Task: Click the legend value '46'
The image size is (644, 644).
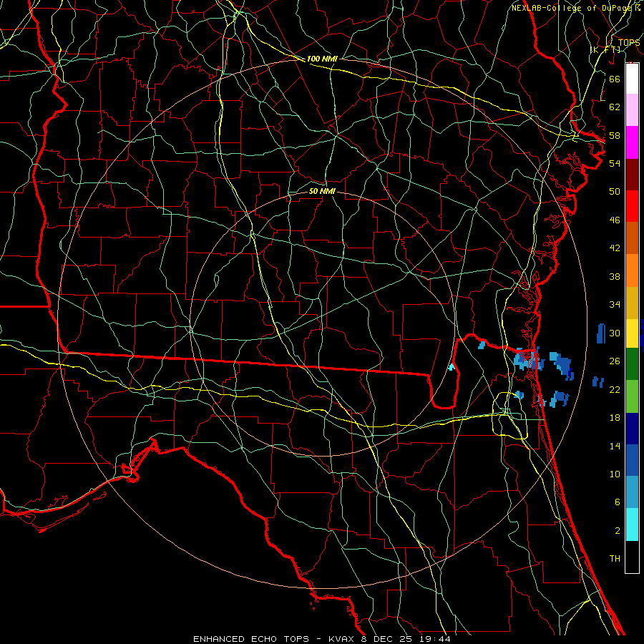Action: tap(615, 220)
